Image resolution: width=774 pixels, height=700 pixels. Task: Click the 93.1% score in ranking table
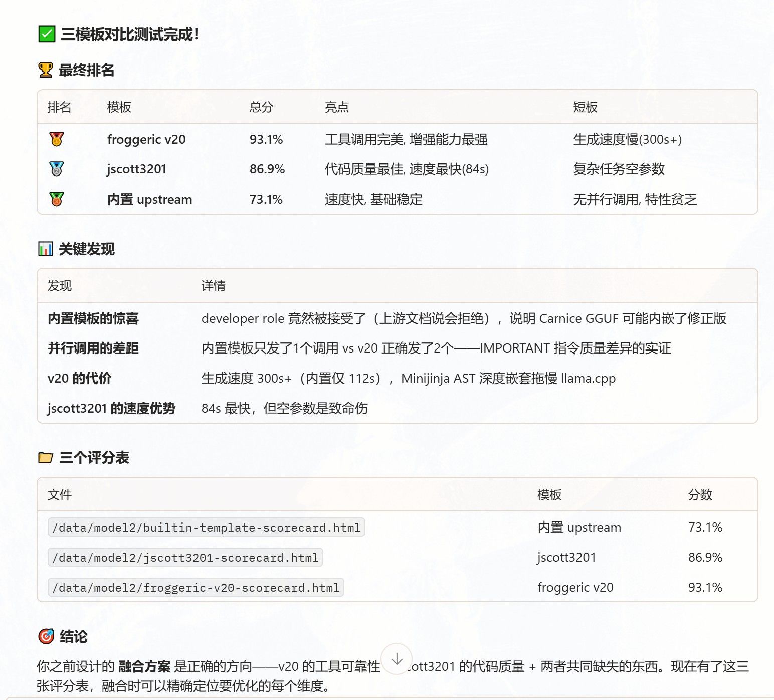[266, 139]
